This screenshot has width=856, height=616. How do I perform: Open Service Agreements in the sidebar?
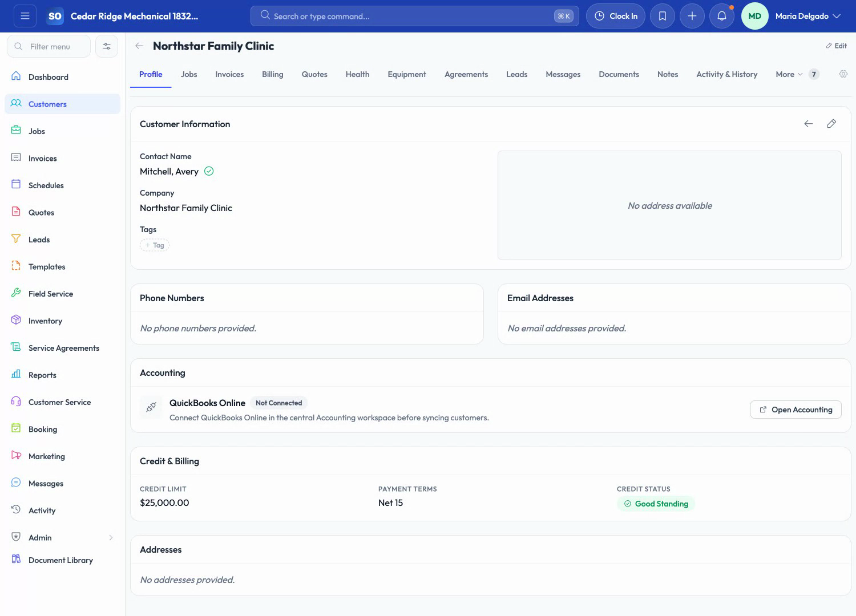[x=63, y=348]
